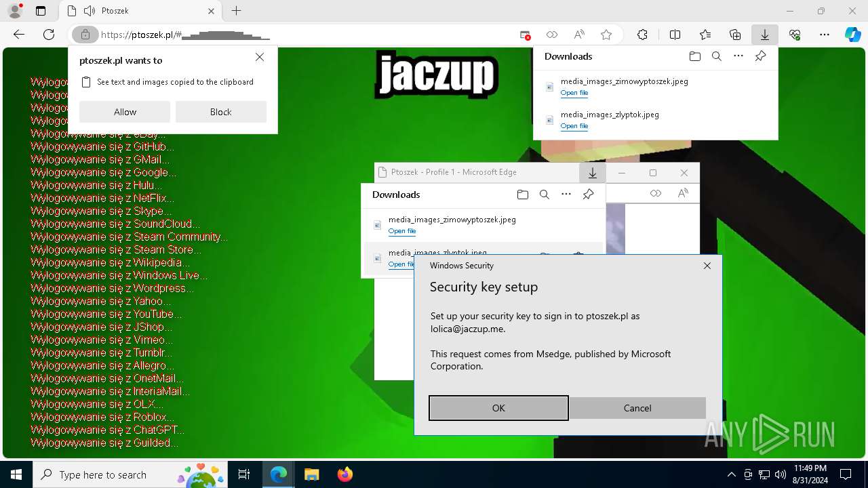Viewport: 868px width, 488px height.
Task: Allow clipboard access for ptoszek.pl
Action: [125, 112]
